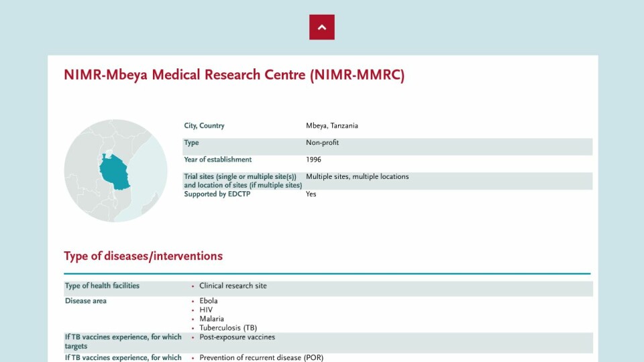Click the 'Trial sites (single or multiple site(s))' label
This screenshot has height=362, width=644.
(243, 180)
